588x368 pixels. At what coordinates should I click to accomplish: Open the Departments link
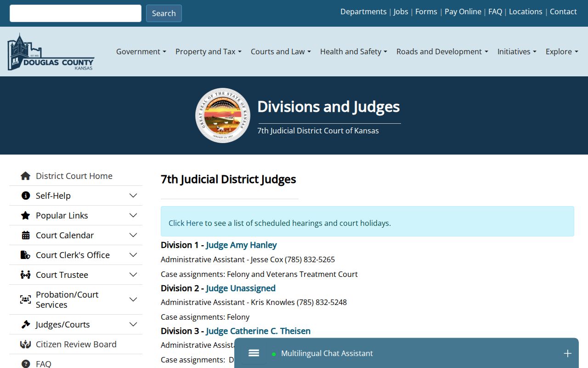coord(363,11)
